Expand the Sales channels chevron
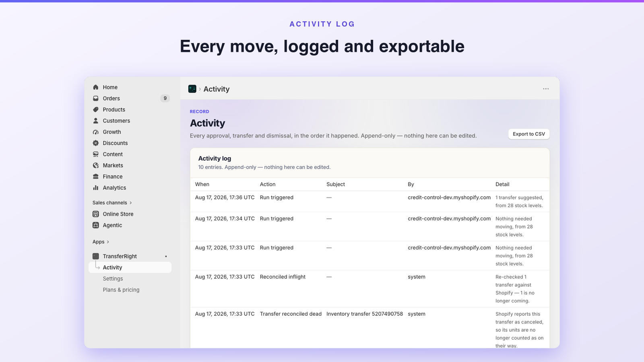Image resolution: width=644 pixels, height=362 pixels. tap(131, 203)
